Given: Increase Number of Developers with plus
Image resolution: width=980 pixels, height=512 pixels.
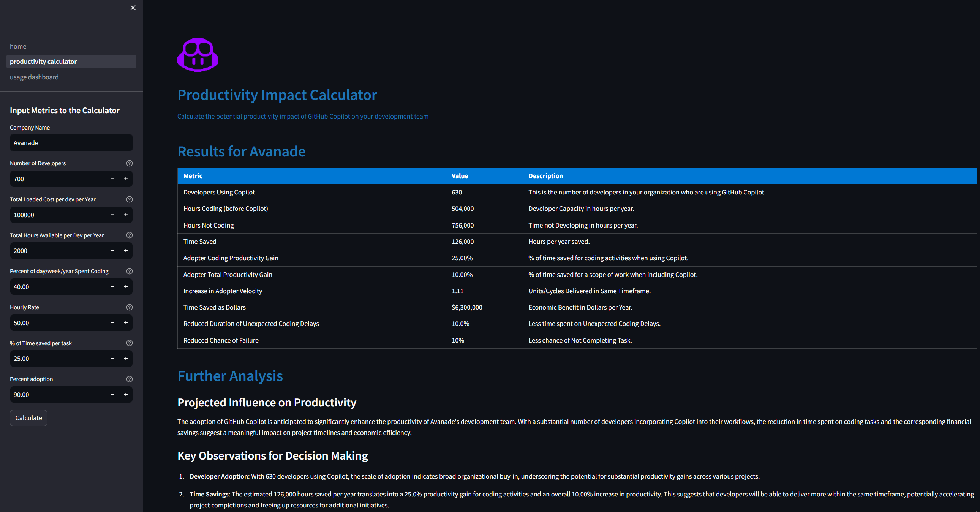Looking at the screenshot, I should pos(126,179).
